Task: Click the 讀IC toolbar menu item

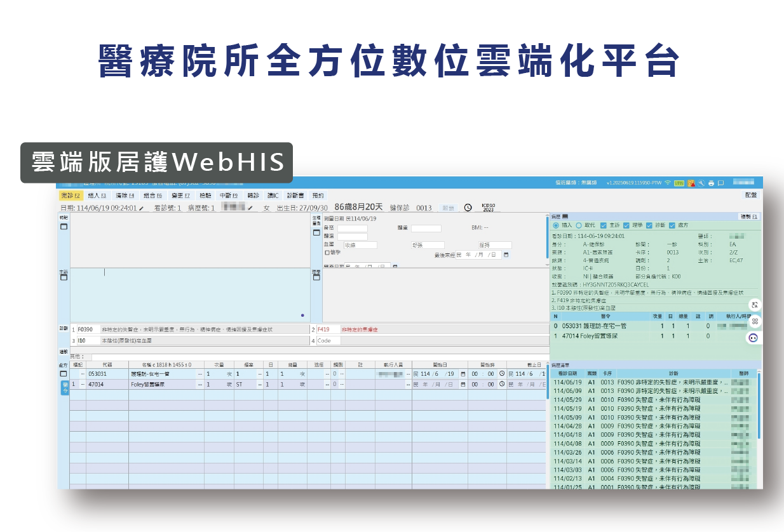Action: (272, 195)
